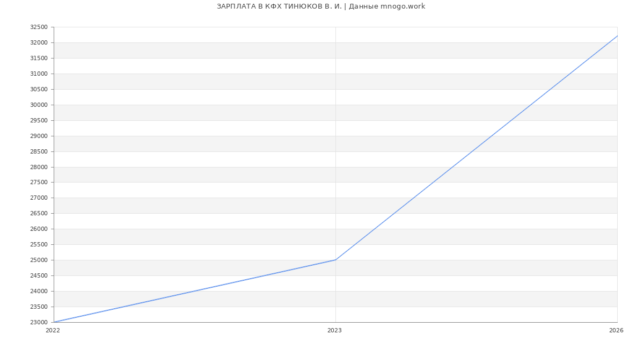Click the 30000 y-axis label
The image size is (644, 349).
(x=38, y=105)
